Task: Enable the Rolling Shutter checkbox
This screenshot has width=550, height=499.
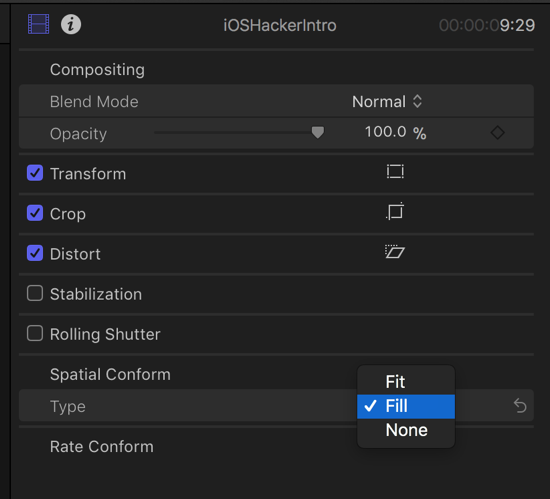Action: click(x=35, y=333)
